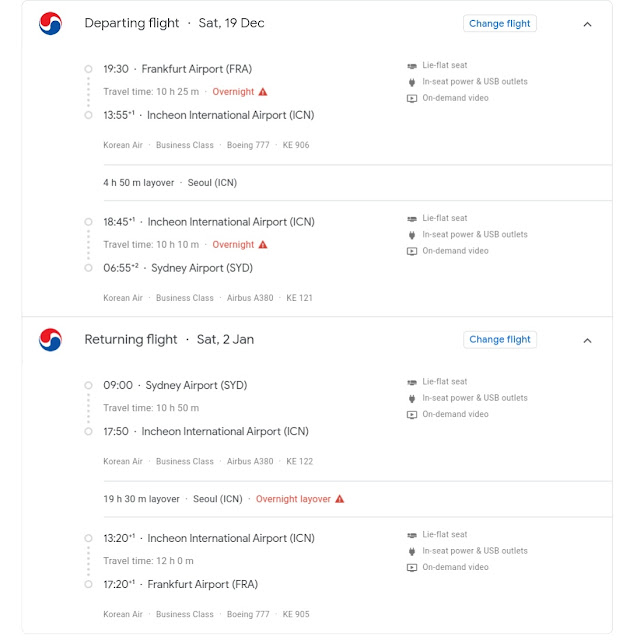Change the returning flight

[x=500, y=340]
